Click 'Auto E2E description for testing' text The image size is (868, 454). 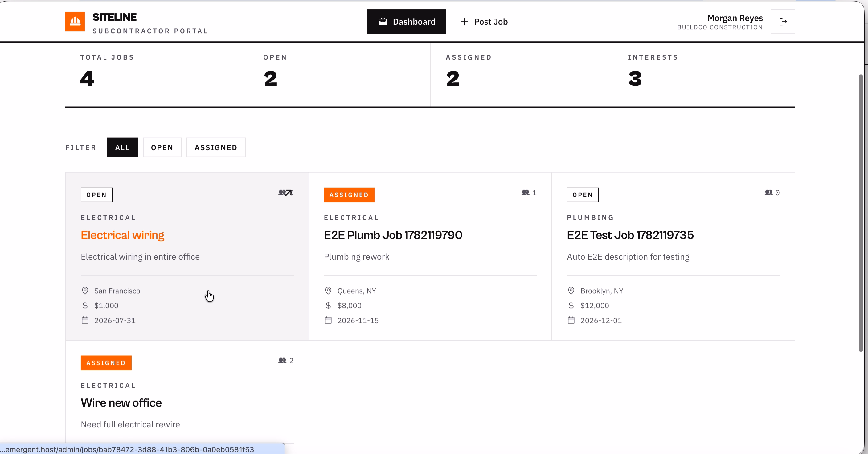(x=628, y=257)
